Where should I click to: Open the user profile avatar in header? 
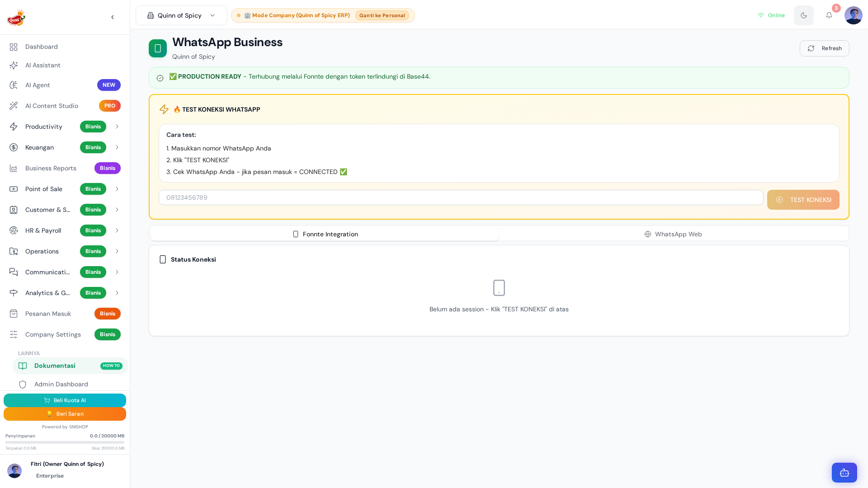click(x=854, y=15)
